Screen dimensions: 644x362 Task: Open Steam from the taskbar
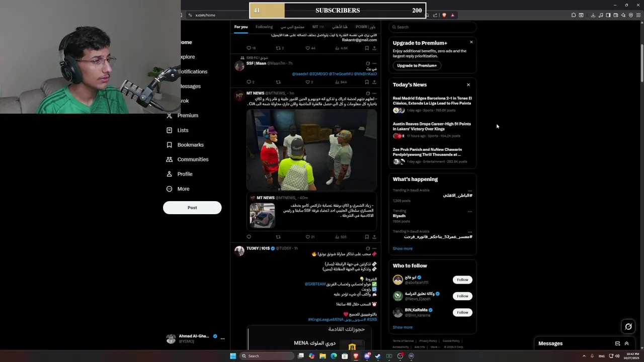378,356
